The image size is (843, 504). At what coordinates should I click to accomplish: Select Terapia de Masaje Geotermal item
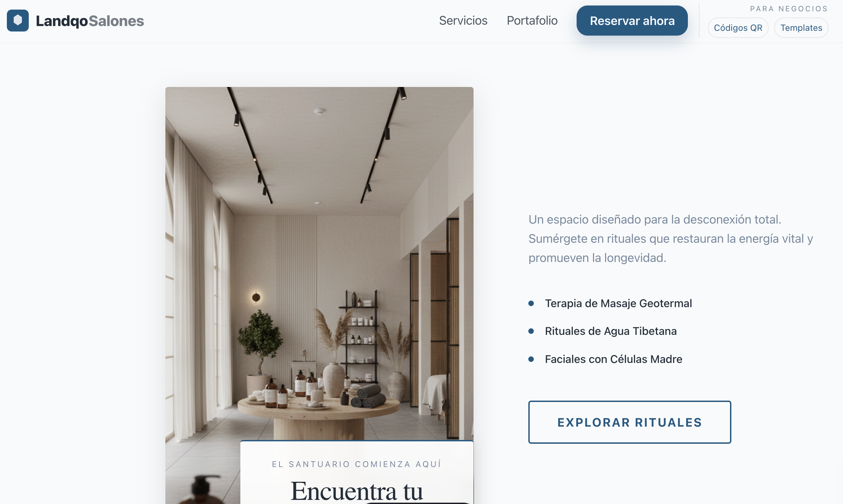pyautogui.click(x=618, y=303)
